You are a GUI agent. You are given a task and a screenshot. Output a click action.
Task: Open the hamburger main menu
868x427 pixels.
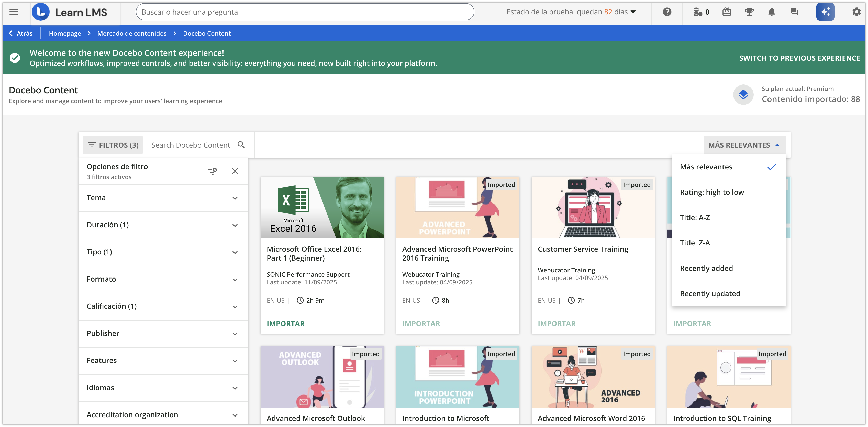pyautogui.click(x=14, y=12)
